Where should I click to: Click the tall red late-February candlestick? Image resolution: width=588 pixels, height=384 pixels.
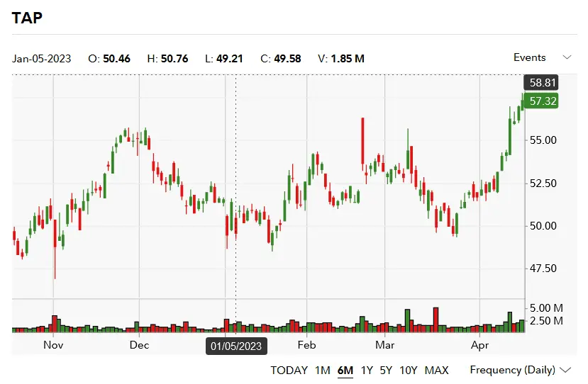tap(362, 141)
